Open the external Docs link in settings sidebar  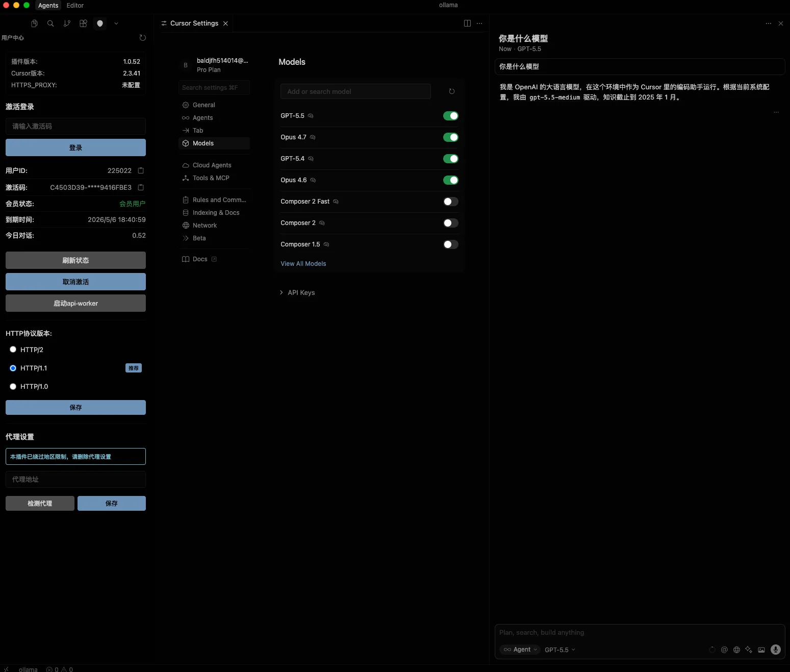click(214, 259)
